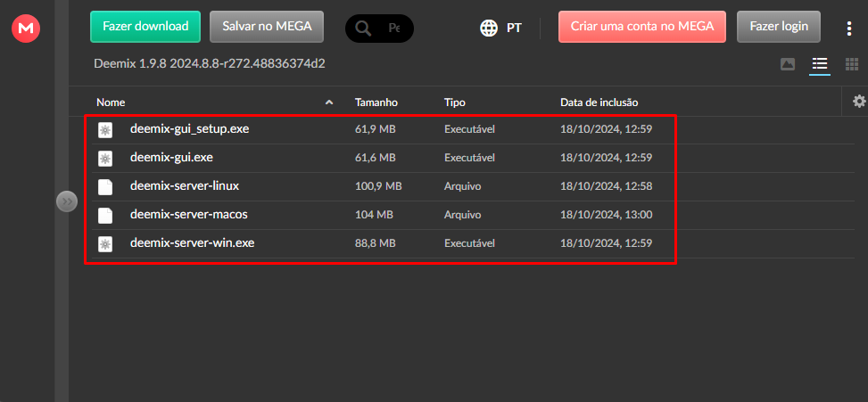Click the 100,9 MB size value
The image size is (868, 402).
point(378,187)
